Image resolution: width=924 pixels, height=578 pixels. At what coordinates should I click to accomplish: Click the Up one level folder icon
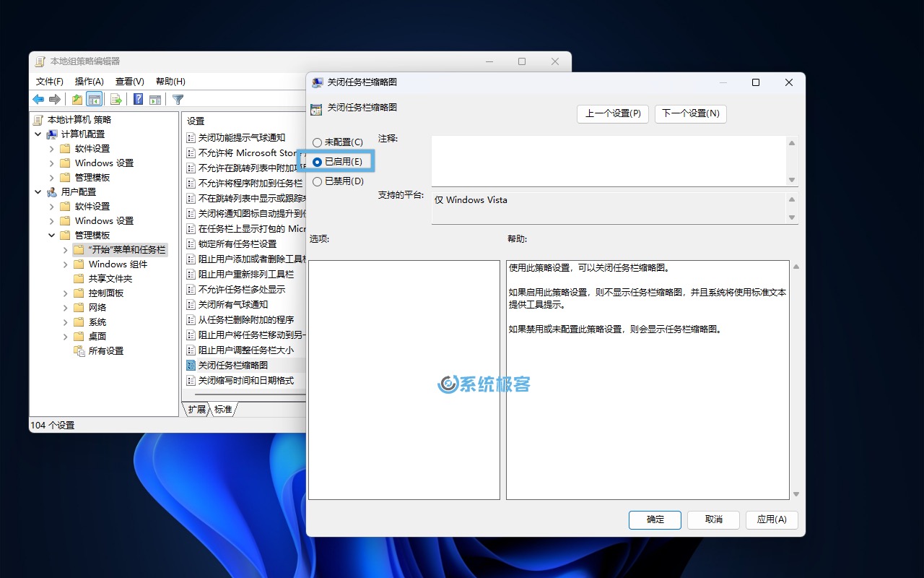(77, 99)
